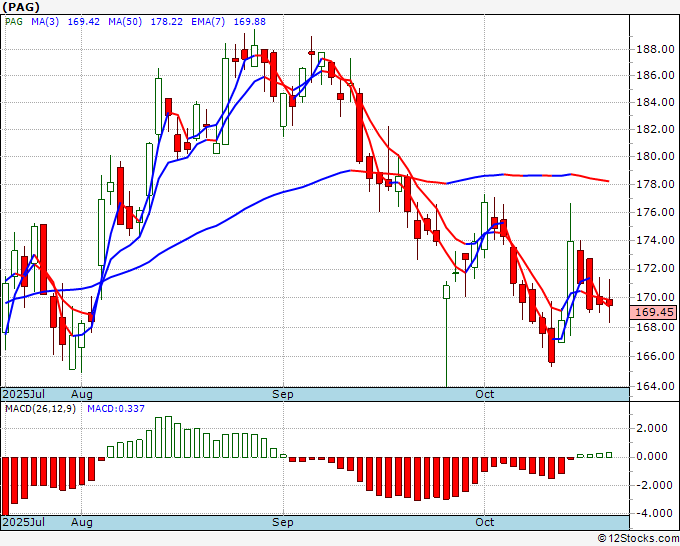Image resolution: width=680 pixels, height=546 pixels.
Task: Click the 2.000 MACD axis label
Action: [x=651, y=428]
